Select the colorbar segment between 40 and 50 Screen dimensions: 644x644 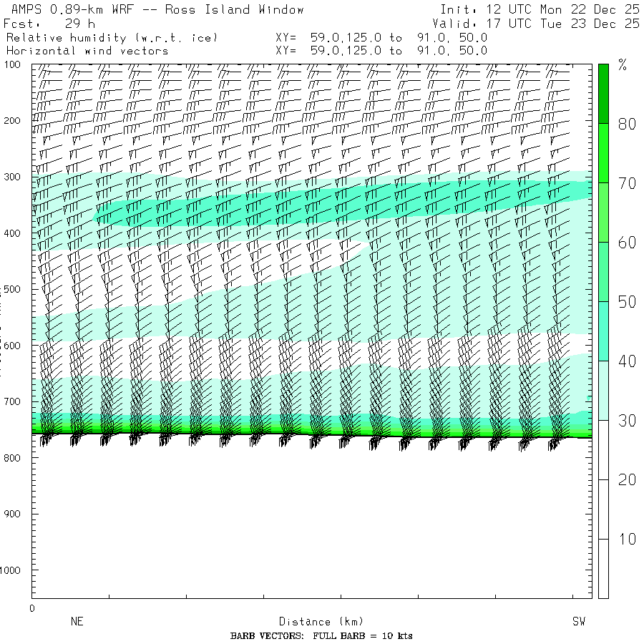[603, 331]
